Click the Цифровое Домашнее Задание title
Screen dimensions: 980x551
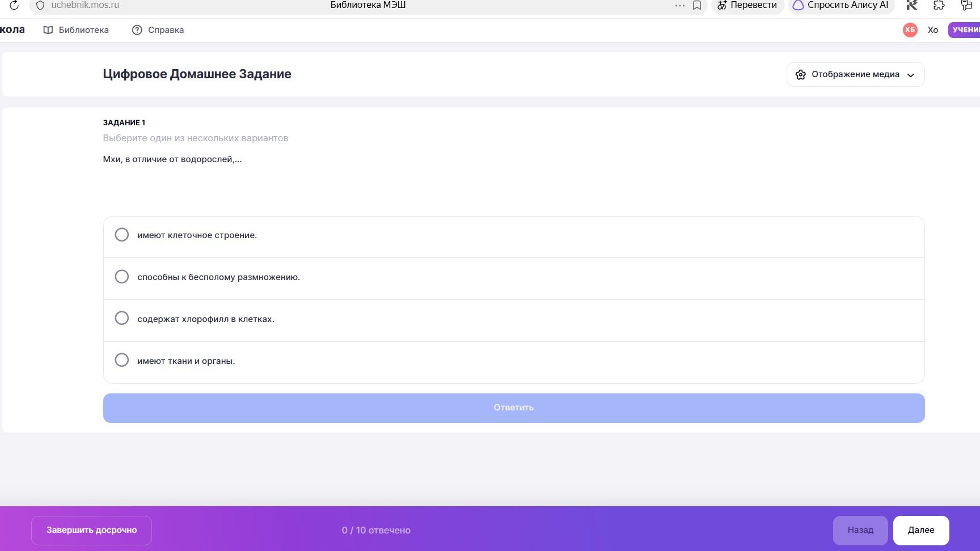[197, 74]
